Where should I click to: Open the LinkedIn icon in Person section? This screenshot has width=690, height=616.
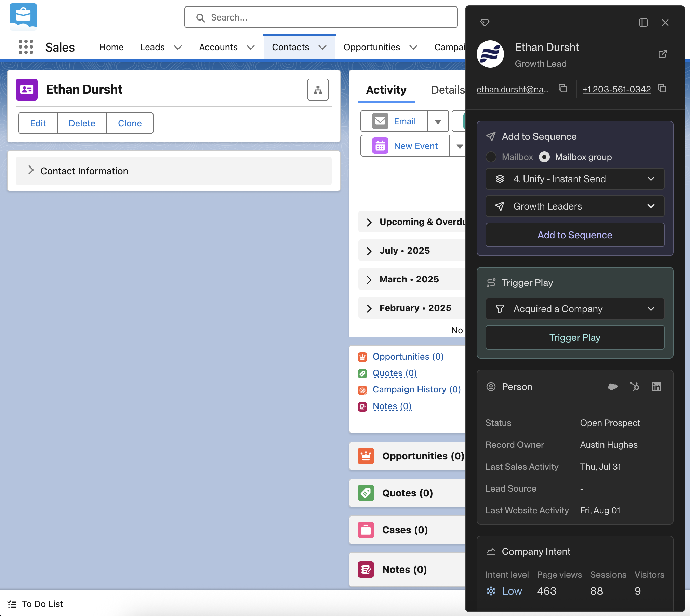pos(656,387)
